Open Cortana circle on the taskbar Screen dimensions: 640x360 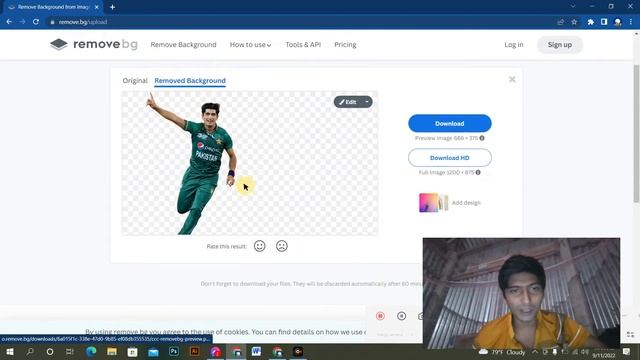click(x=50, y=351)
